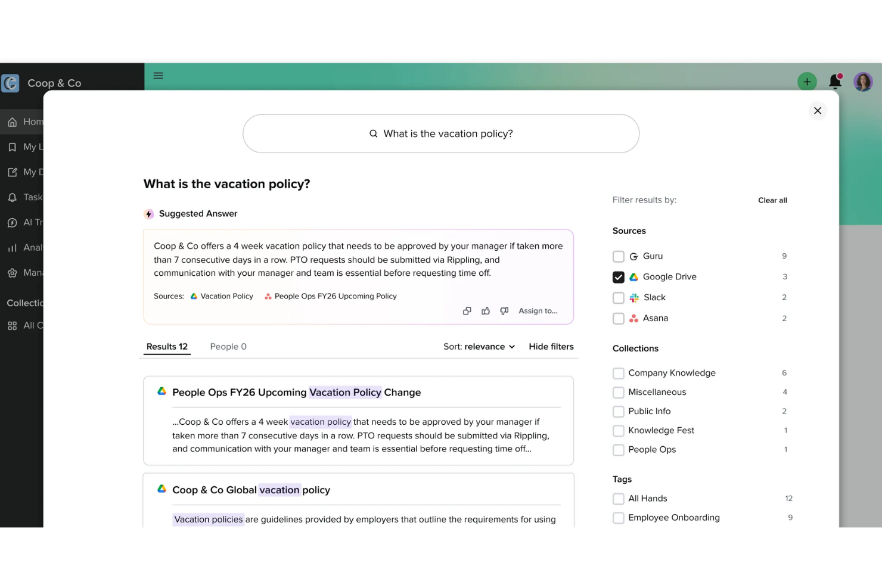Give thumbs up to suggested answer

click(486, 311)
